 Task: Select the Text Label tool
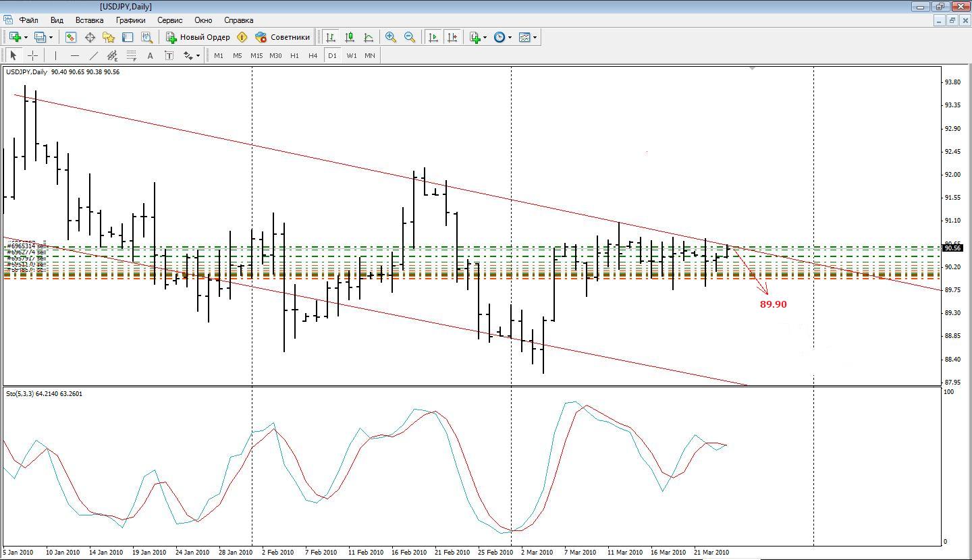point(169,55)
